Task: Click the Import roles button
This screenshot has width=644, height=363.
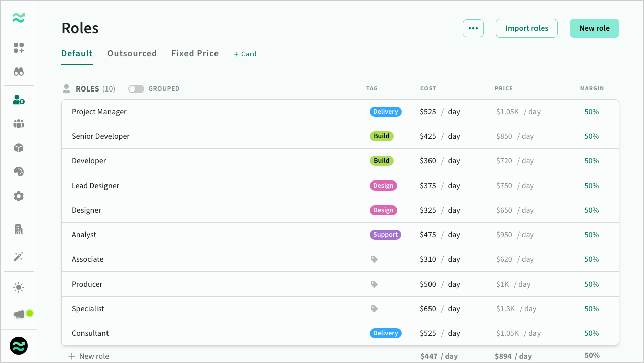Action: tap(526, 28)
